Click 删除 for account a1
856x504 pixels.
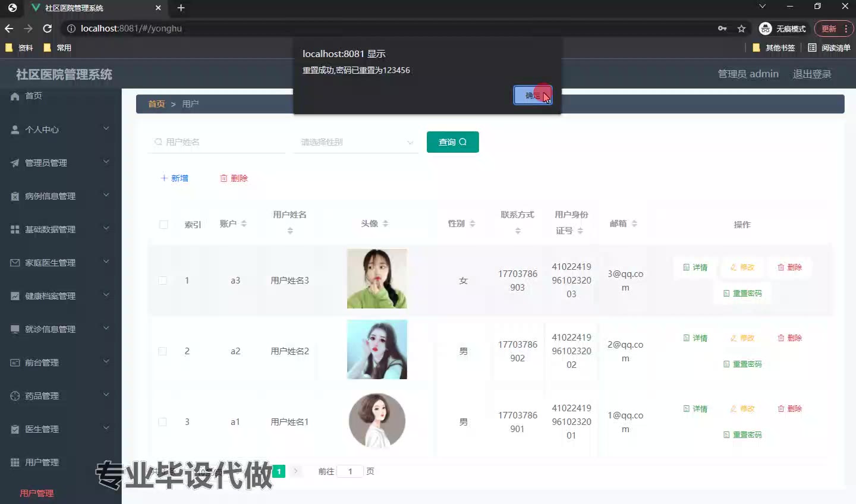pyautogui.click(x=790, y=409)
